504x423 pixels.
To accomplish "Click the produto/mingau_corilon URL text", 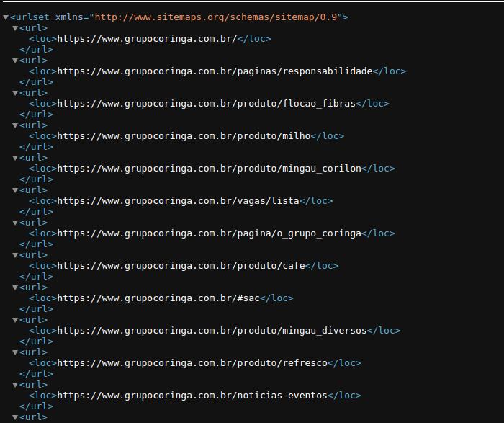I will click(x=210, y=169).
